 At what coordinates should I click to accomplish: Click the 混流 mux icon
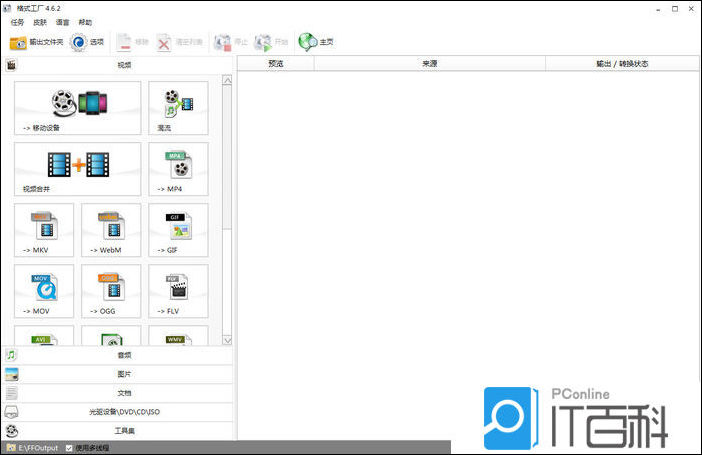point(178,108)
